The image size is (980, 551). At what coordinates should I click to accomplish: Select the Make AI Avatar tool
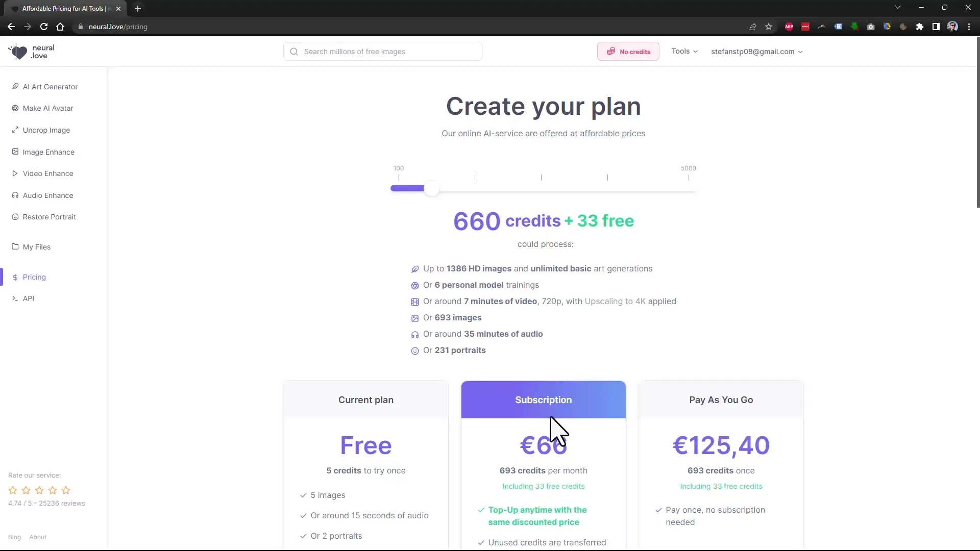[x=48, y=108]
